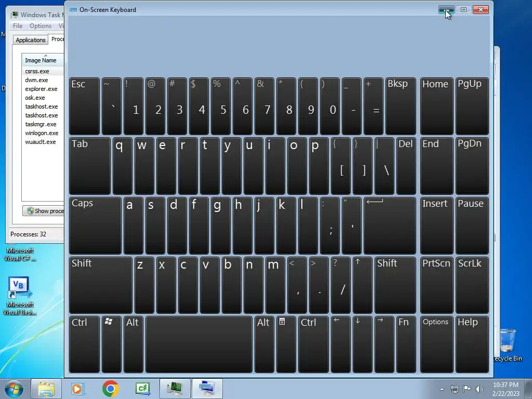Tap the semicolon key
The image size is (532, 399).
(330, 225)
